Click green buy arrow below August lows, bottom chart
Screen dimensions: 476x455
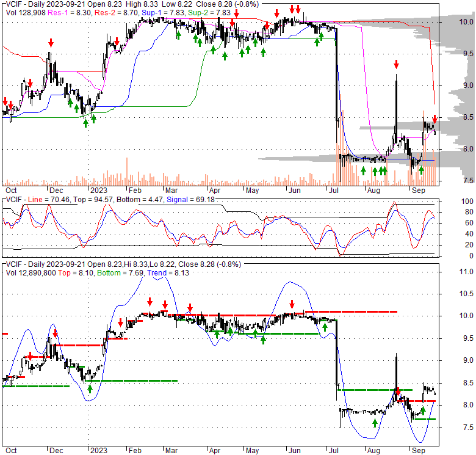pyautogui.click(x=375, y=423)
